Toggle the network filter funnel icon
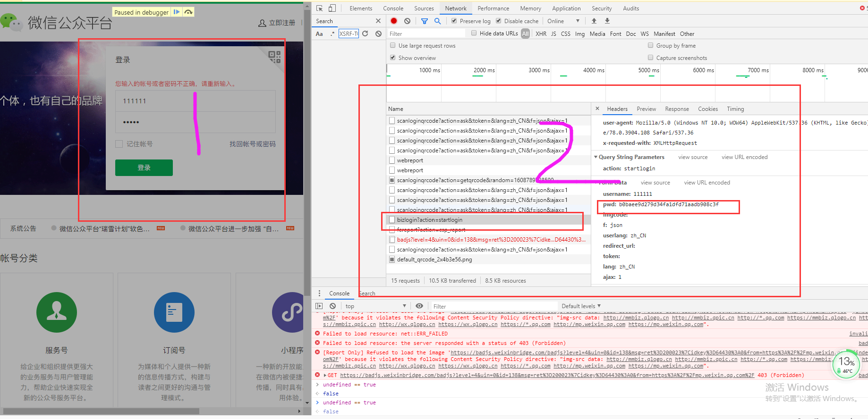This screenshot has width=868, height=419. [x=425, y=21]
